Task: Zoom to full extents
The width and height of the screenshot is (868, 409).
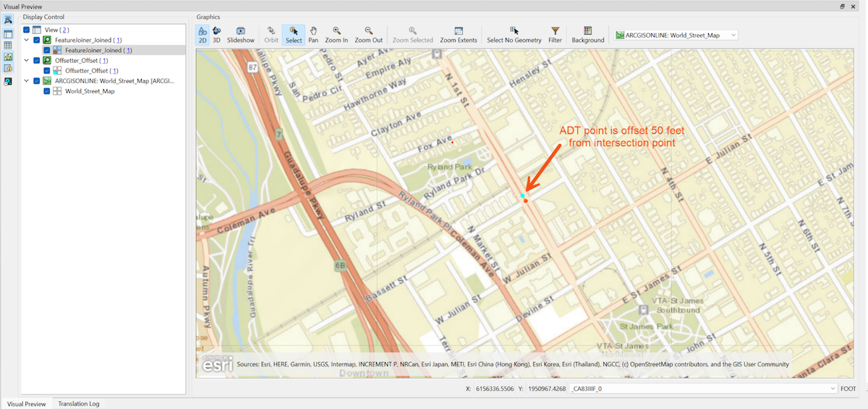Action: tap(459, 35)
